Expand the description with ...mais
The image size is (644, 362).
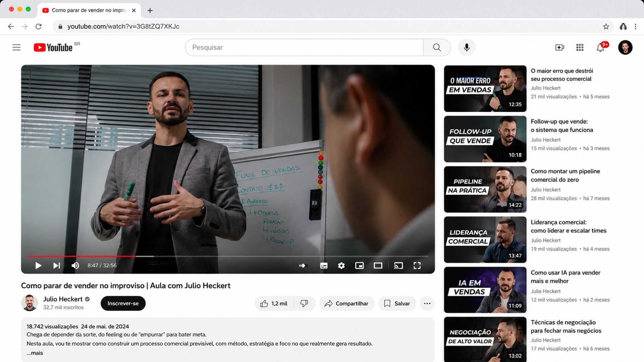click(35, 353)
